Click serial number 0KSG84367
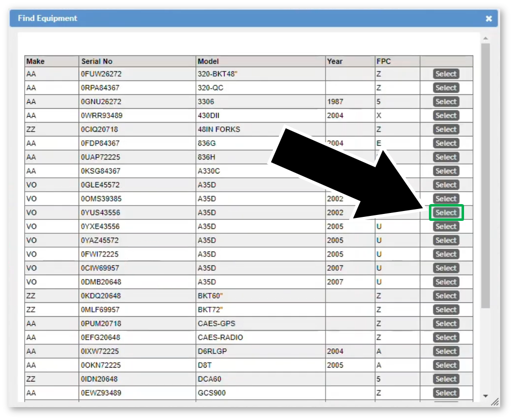 pos(100,171)
